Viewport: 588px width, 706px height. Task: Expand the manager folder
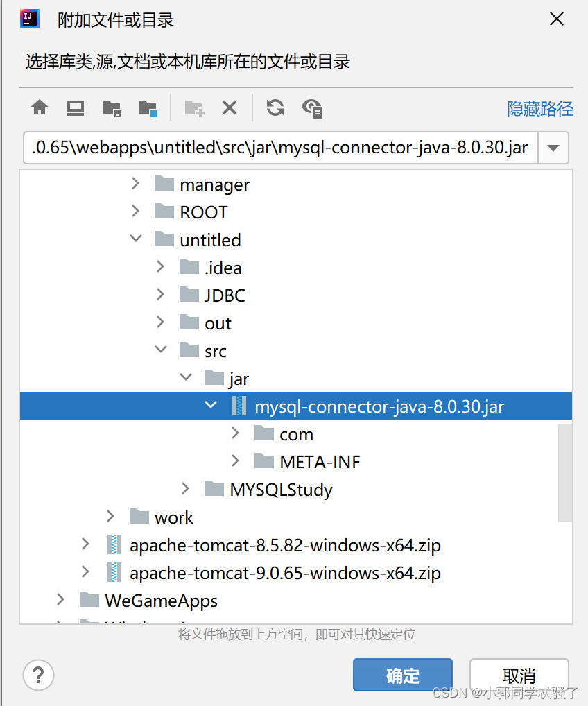click(135, 184)
